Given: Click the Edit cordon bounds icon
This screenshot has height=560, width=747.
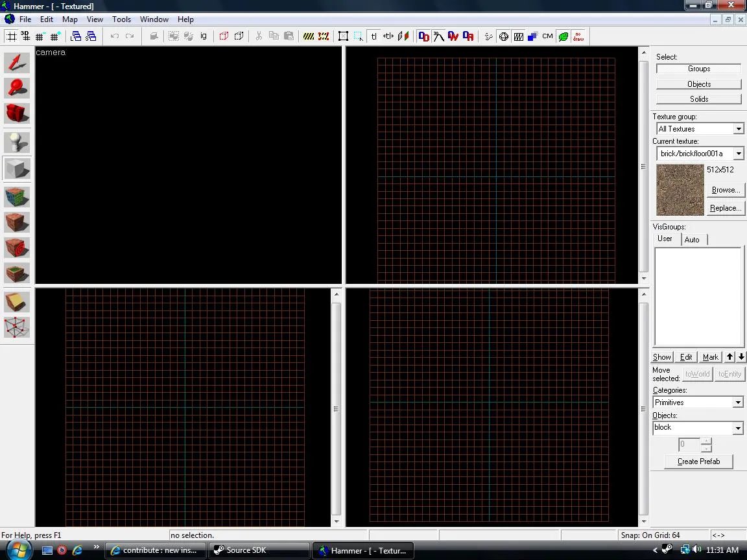Looking at the screenshot, I should click(324, 36).
